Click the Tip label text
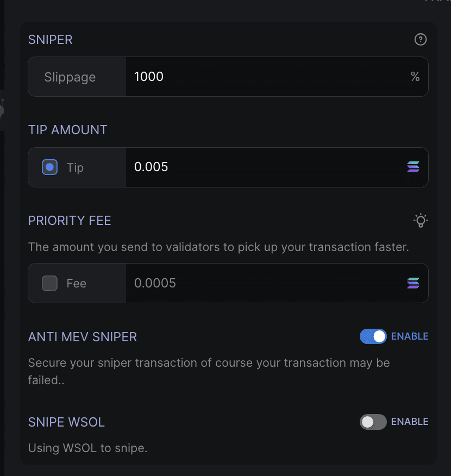This screenshot has height=476, width=451. pos(75,167)
